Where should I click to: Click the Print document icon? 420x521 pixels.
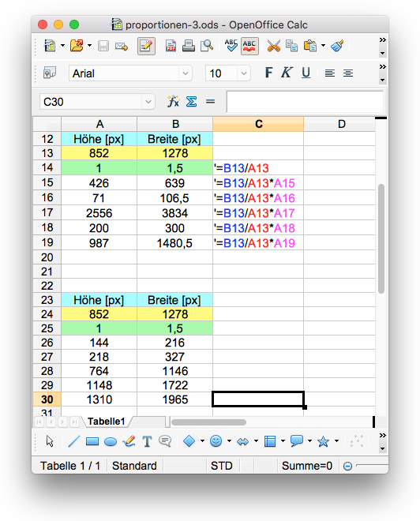(189, 46)
